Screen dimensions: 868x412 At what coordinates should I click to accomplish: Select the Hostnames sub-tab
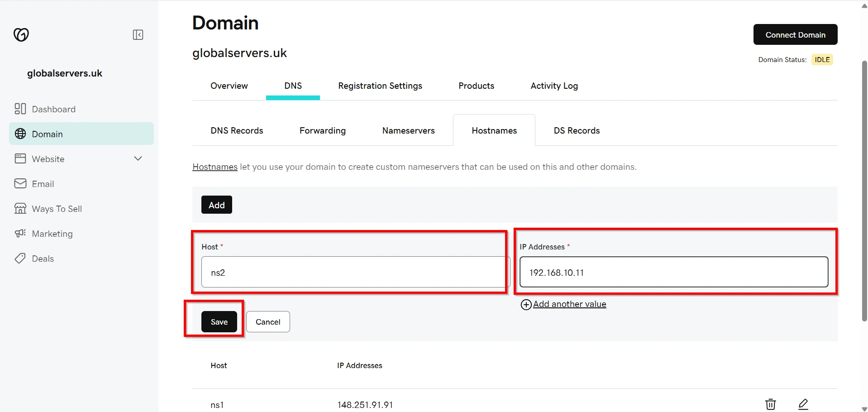(494, 130)
